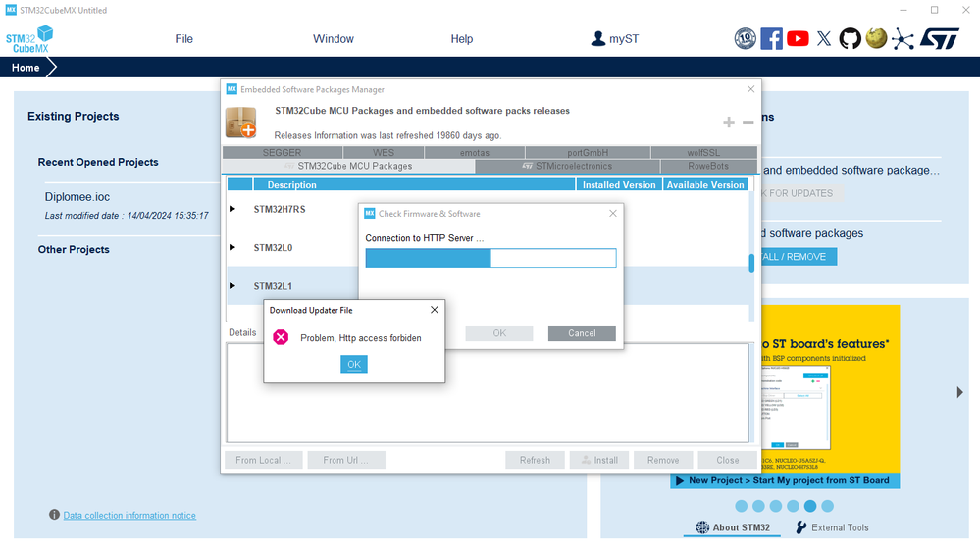Open the ST community network star icon

(x=903, y=39)
